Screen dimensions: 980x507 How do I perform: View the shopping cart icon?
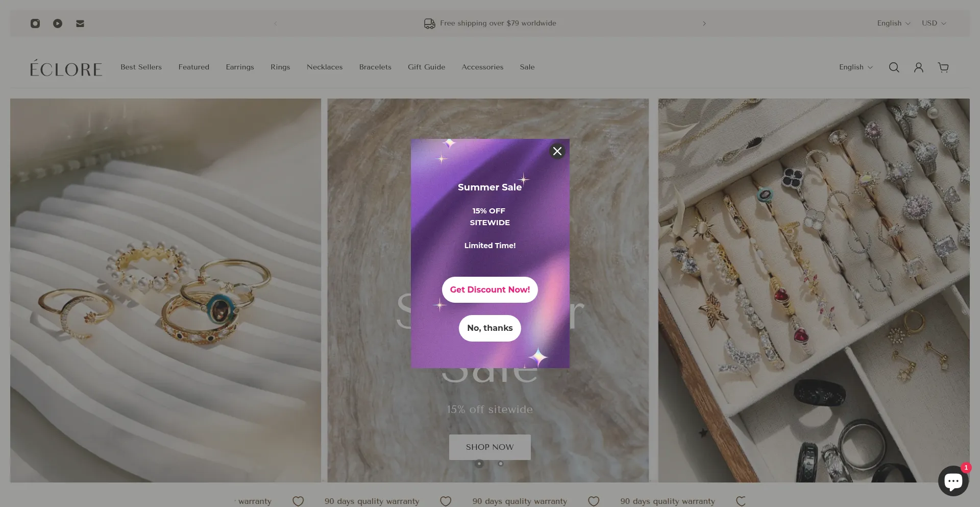[x=943, y=67]
